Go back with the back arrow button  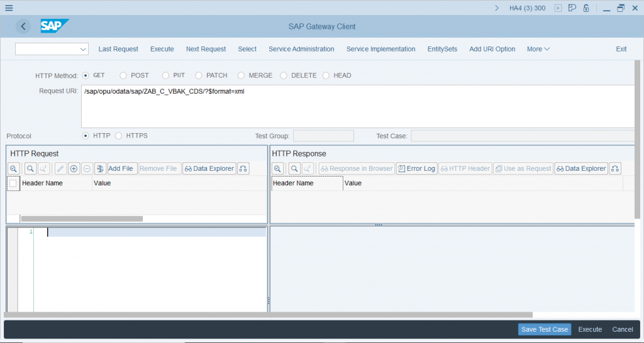coord(23,26)
